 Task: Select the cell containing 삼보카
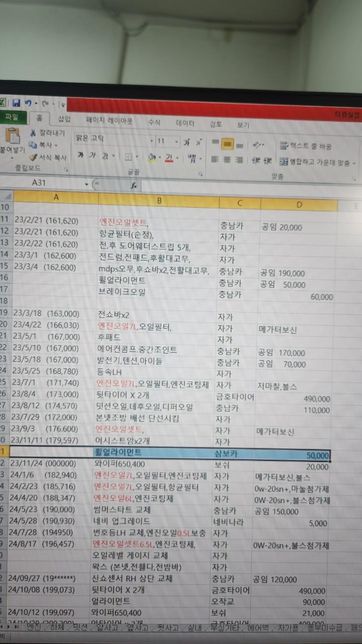[x=235, y=454]
